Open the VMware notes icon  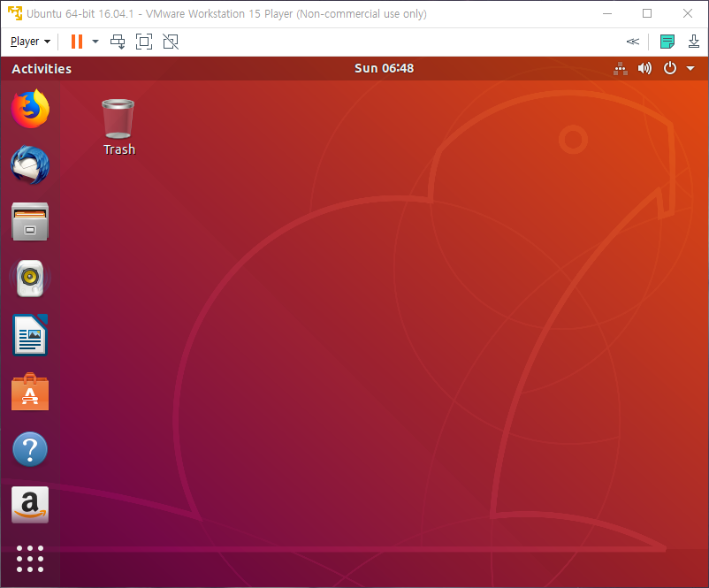(667, 42)
